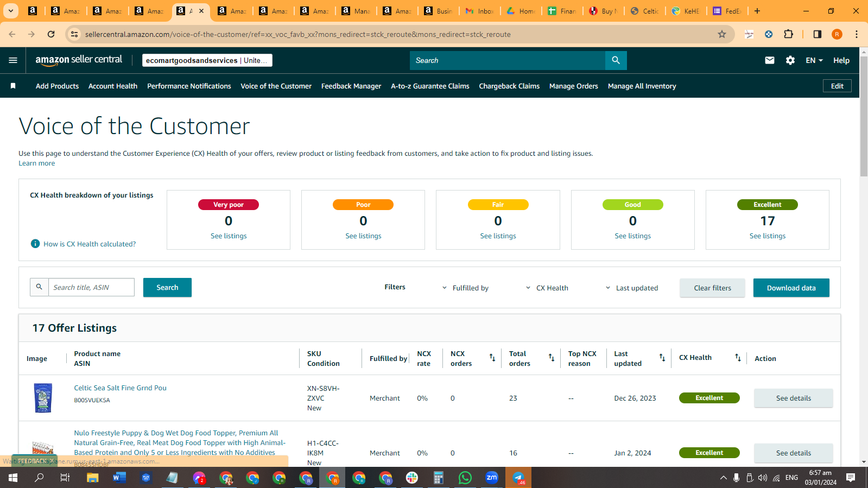Show hidden system tray icons
The image size is (868, 488).
click(x=723, y=478)
